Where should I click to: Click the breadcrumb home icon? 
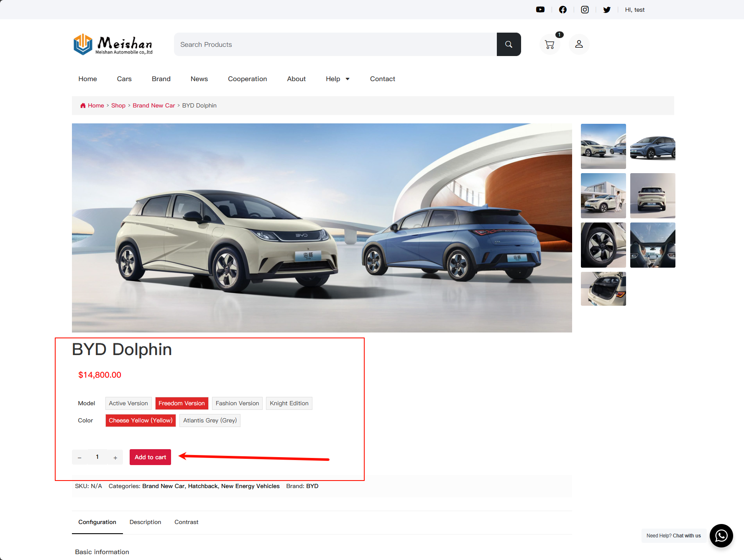[x=83, y=105]
